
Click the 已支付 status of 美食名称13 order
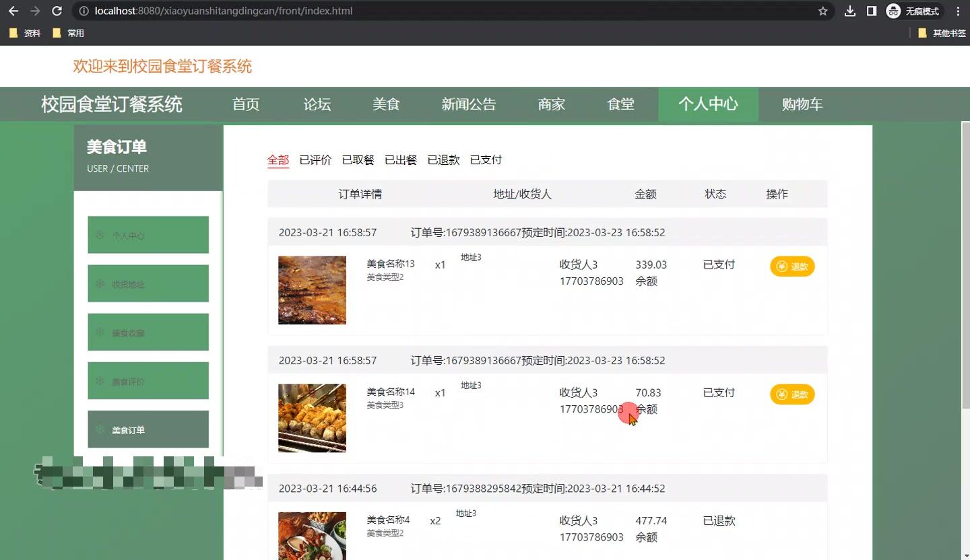click(719, 265)
